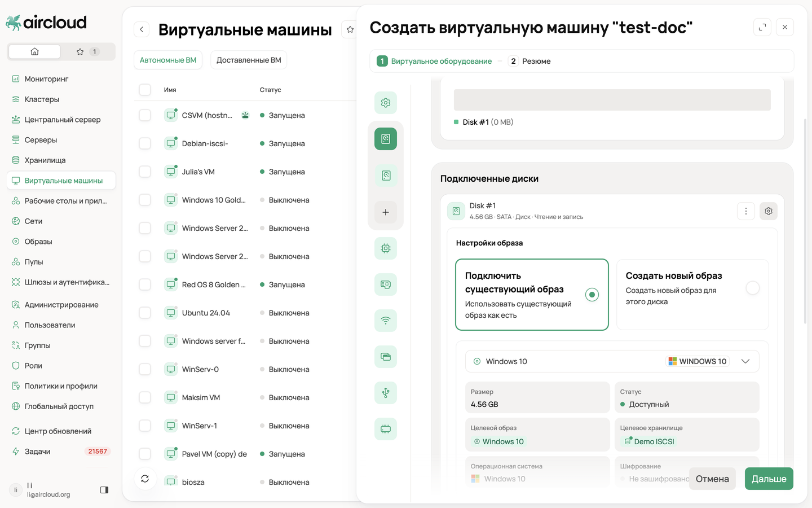The image size is (812, 508).
Task: Check the box for Ubuntu 24.04 row
Action: click(x=145, y=313)
